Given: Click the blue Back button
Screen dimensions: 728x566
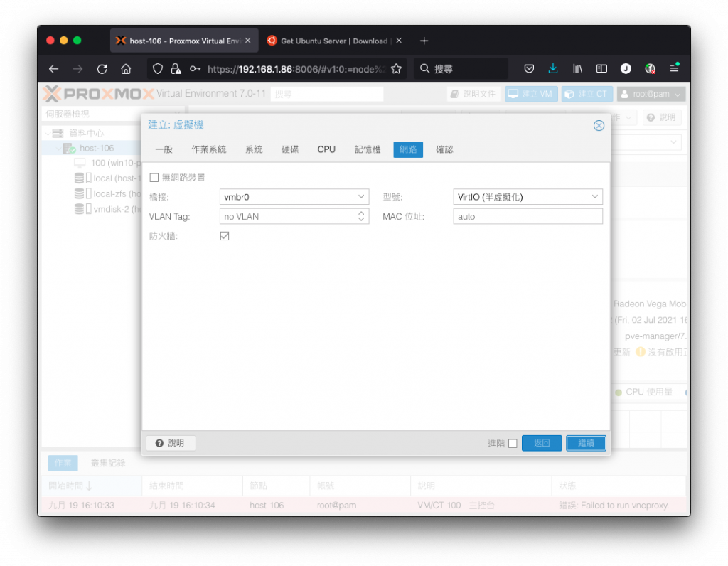Looking at the screenshot, I should tap(542, 444).
